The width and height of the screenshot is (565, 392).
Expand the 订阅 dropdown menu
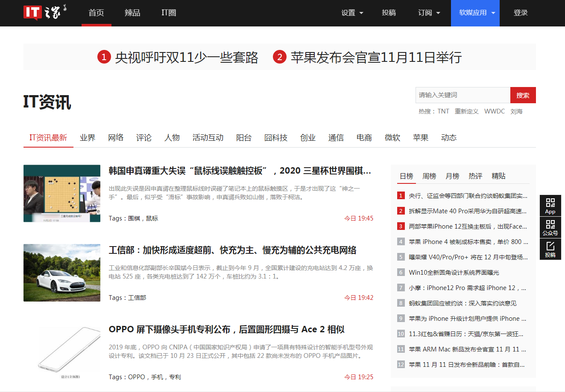(429, 13)
